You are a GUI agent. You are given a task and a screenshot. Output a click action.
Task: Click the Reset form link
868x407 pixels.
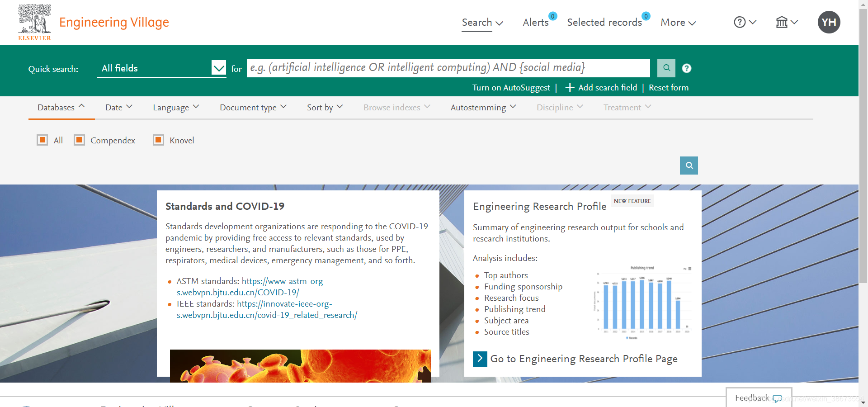(x=669, y=88)
